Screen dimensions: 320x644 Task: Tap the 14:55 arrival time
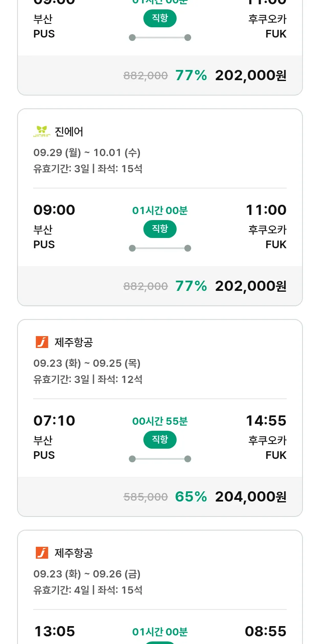pos(266,421)
